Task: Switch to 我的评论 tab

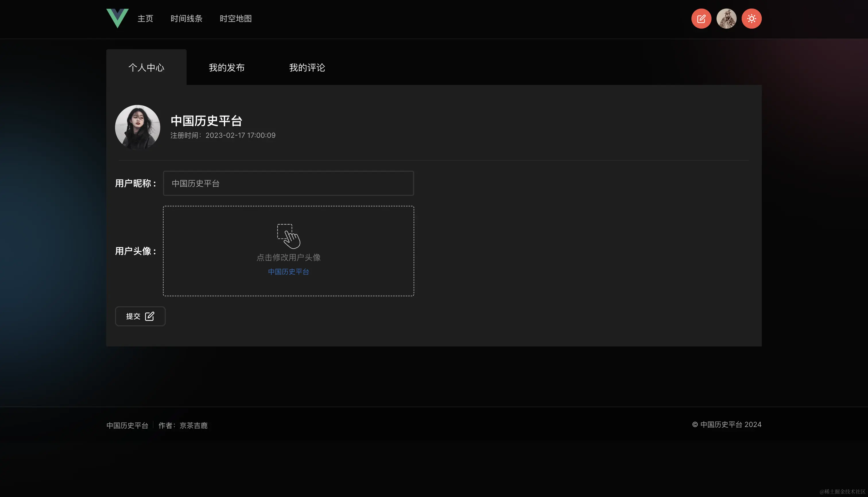Action: [x=307, y=68]
